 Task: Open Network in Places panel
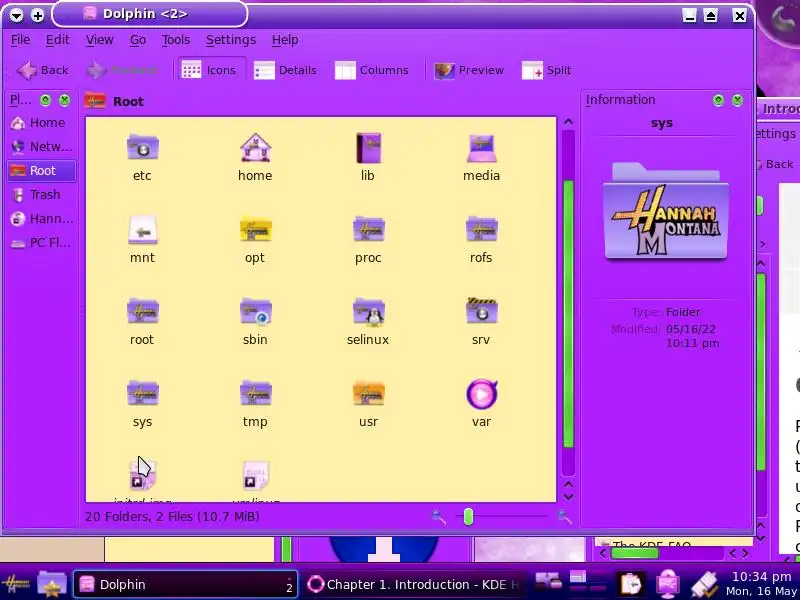(42, 147)
